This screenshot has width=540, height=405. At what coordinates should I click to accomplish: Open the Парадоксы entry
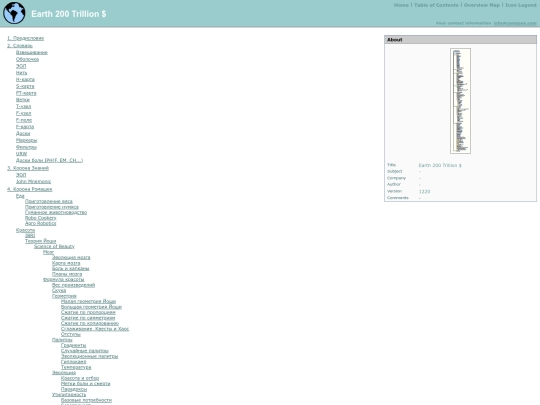74,390
